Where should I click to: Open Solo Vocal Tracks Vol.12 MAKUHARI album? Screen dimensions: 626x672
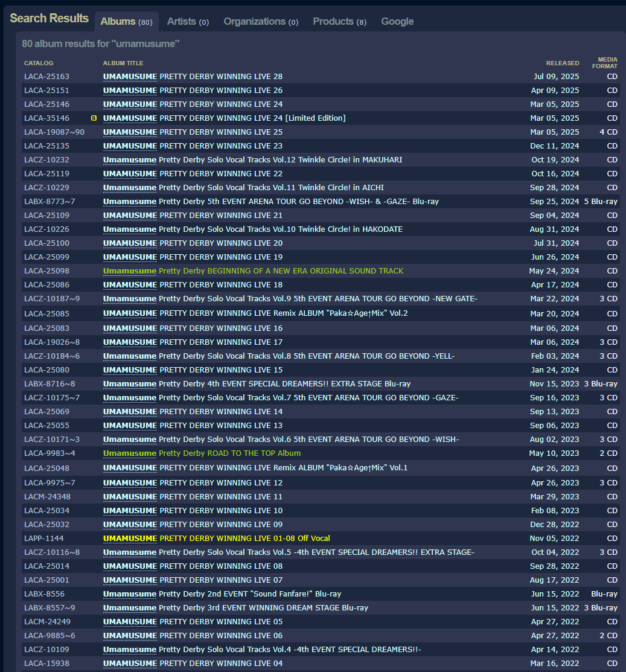253,160
